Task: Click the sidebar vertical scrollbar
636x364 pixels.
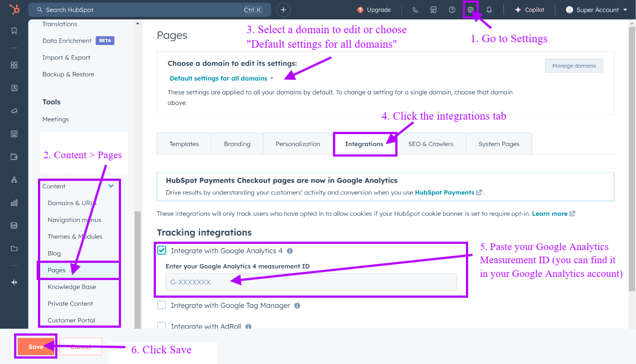Action: (x=137, y=269)
